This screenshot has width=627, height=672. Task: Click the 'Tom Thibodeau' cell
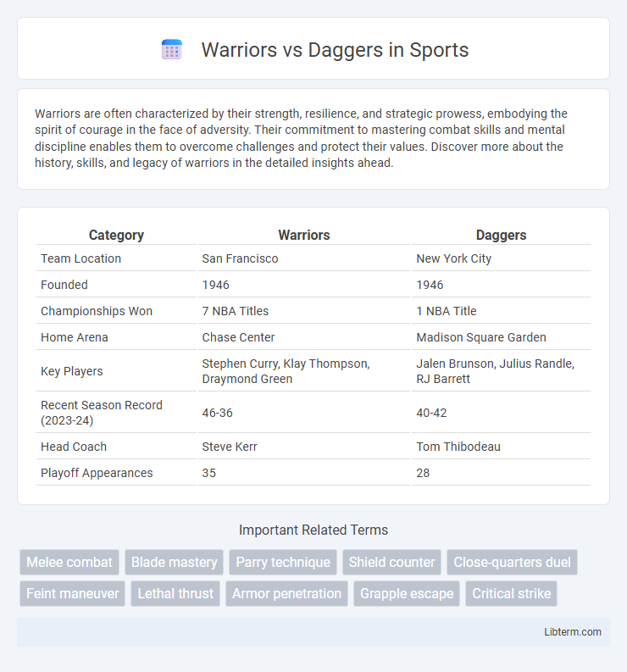pyautogui.click(x=501, y=447)
